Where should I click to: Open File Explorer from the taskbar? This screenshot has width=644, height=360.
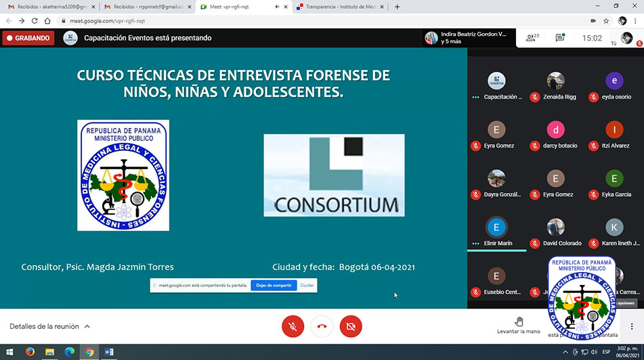(x=49, y=352)
